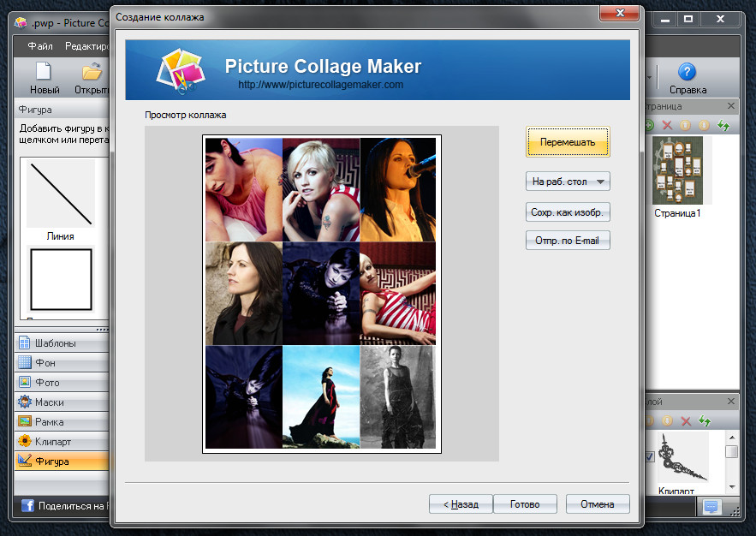The width and height of the screenshot is (756, 536).
Task: Click the layer list scrollbar thumb
Action: pos(732,451)
